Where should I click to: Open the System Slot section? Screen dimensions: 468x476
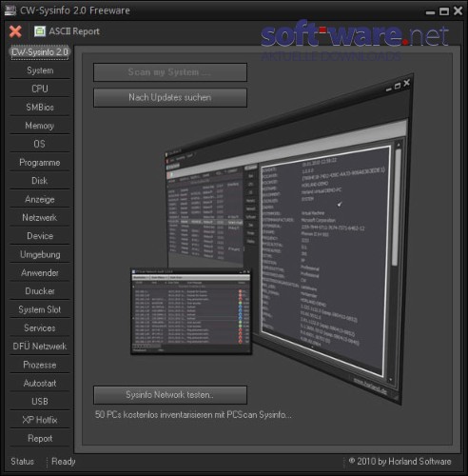(x=40, y=309)
